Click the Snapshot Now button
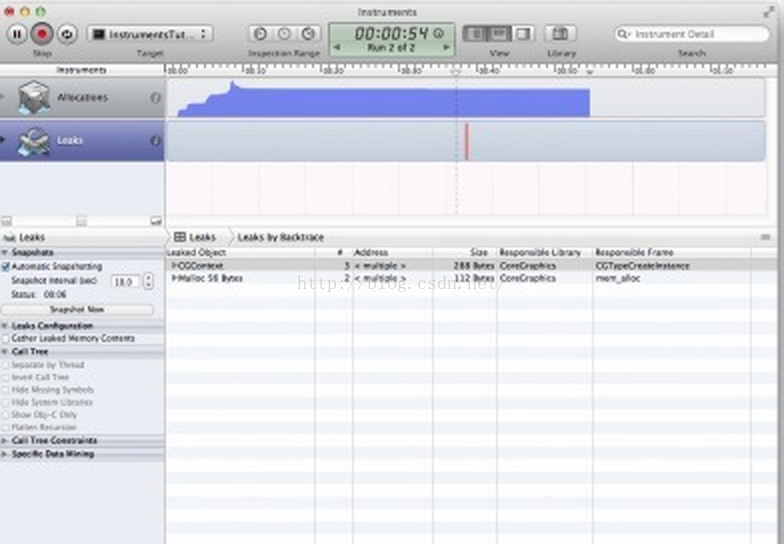This screenshot has height=544, width=784. (77, 310)
